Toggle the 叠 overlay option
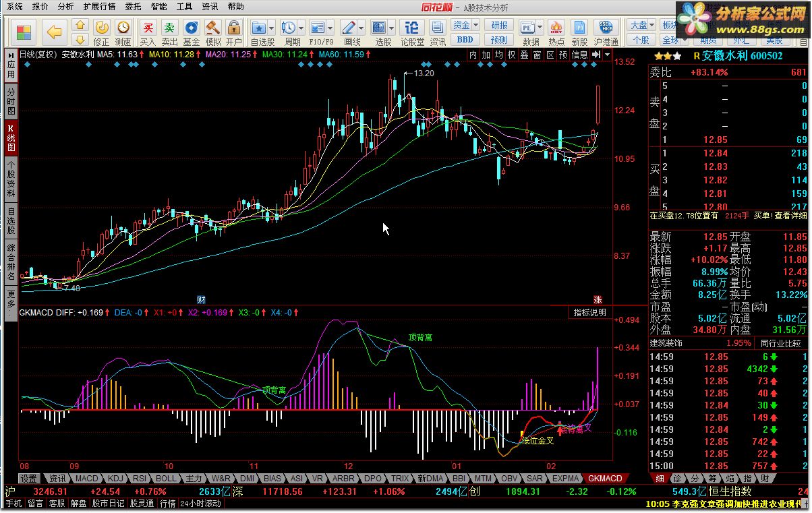Screen dimensions: 812x513 point(524,55)
